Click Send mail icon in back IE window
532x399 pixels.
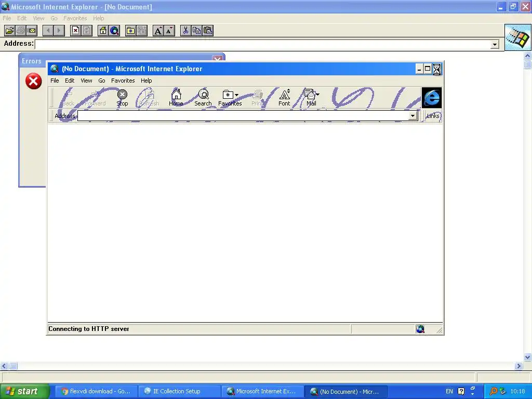(x=32, y=31)
